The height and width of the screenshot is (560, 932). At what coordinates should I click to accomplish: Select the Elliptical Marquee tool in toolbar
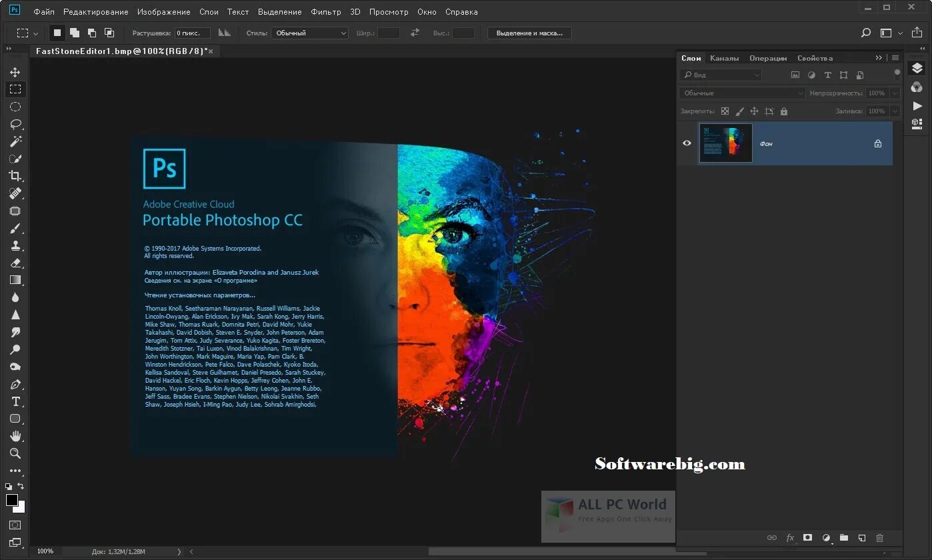click(15, 107)
